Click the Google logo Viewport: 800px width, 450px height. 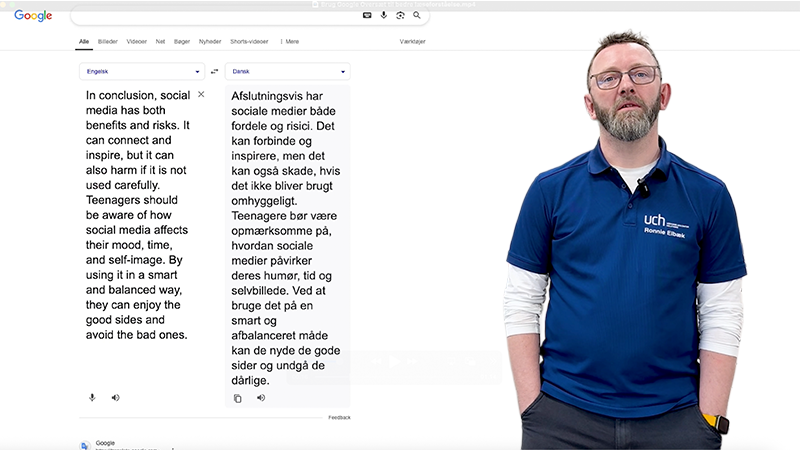(33, 16)
